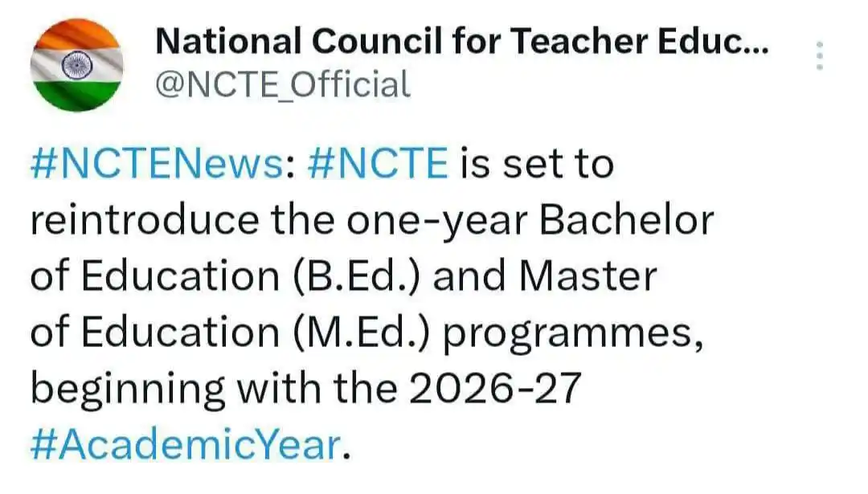Select the word "Bachelor" in the tweet
Viewport: 868px width, 494px height.
(x=626, y=220)
